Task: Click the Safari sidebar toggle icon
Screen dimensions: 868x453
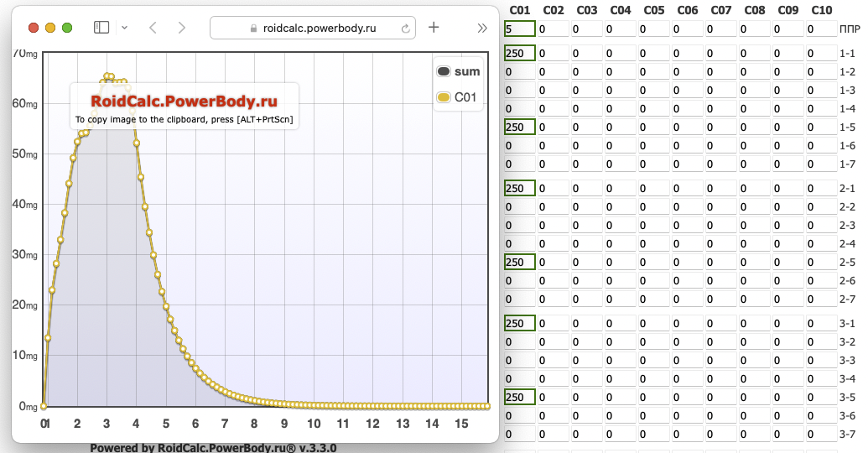Action: click(x=101, y=28)
